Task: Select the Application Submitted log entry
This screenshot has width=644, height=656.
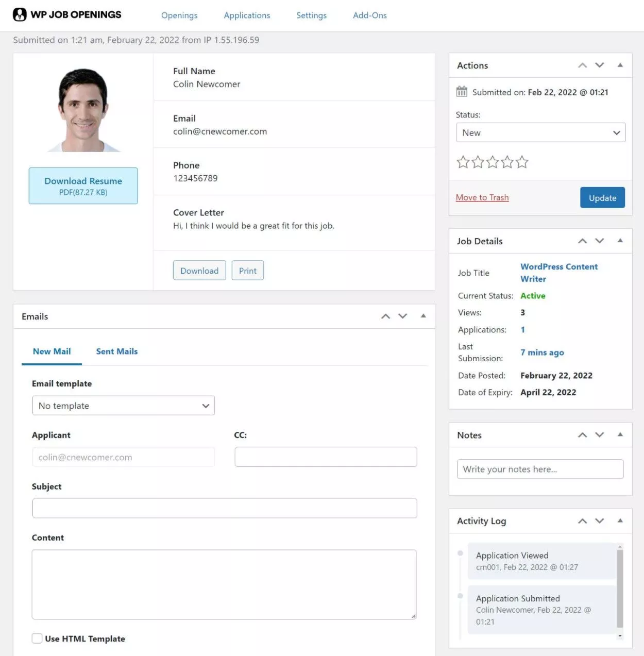Action: 542,610
